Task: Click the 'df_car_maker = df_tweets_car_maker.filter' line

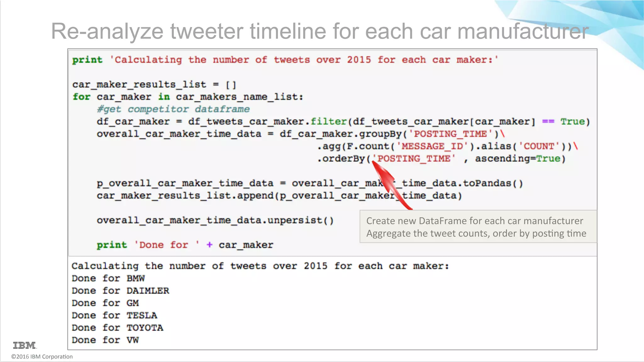Action: coord(343,122)
